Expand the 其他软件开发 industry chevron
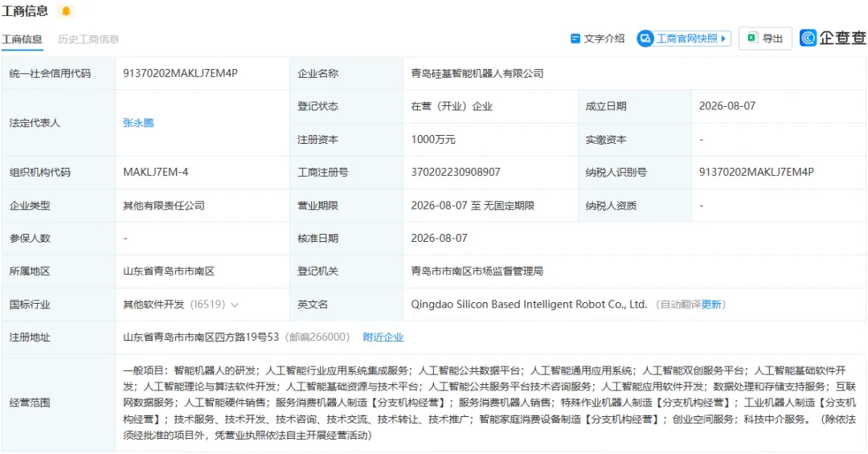The image size is (868, 454). [x=235, y=305]
